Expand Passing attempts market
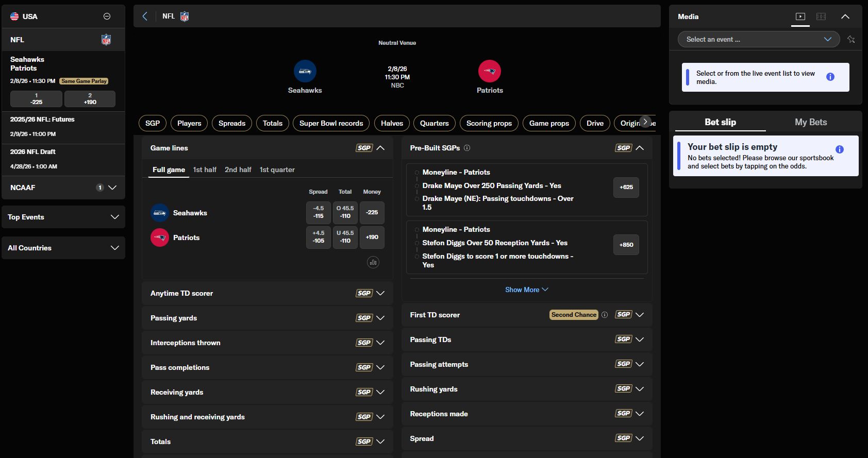The width and height of the screenshot is (868, 458). click(x=527, y=364)
